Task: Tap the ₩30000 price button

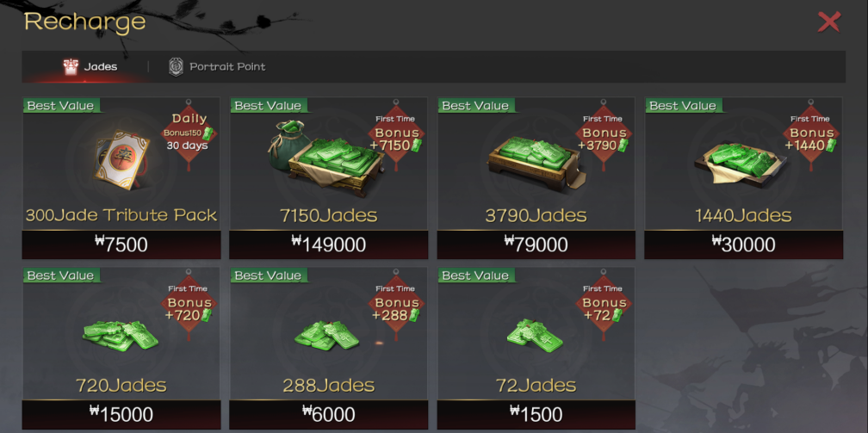Action: pos(743,244)
